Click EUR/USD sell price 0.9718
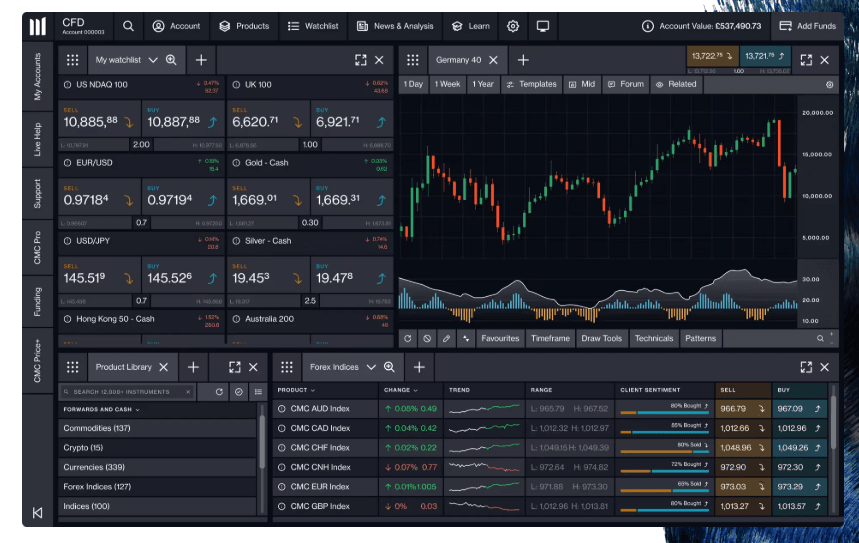The height and width of the screenshot is (543, 859). tap(99, 197)
